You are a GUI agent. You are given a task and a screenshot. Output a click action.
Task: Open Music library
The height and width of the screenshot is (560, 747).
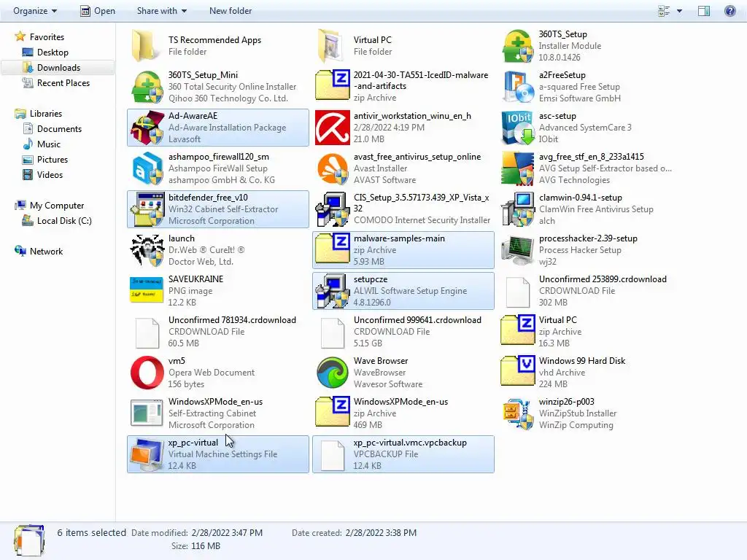[42, 144]
